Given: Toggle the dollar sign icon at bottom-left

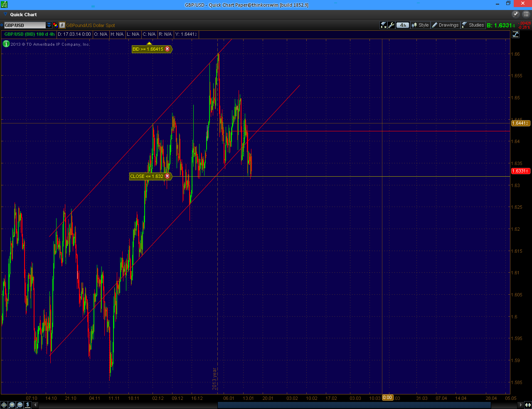Looking at the screenshot, I should click(28, 404).
